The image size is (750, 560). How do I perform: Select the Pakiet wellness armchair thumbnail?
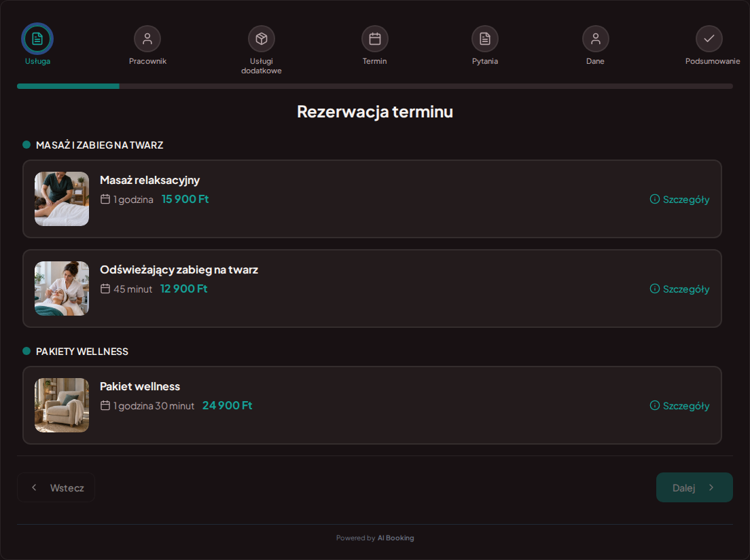[x=62, y=405]
